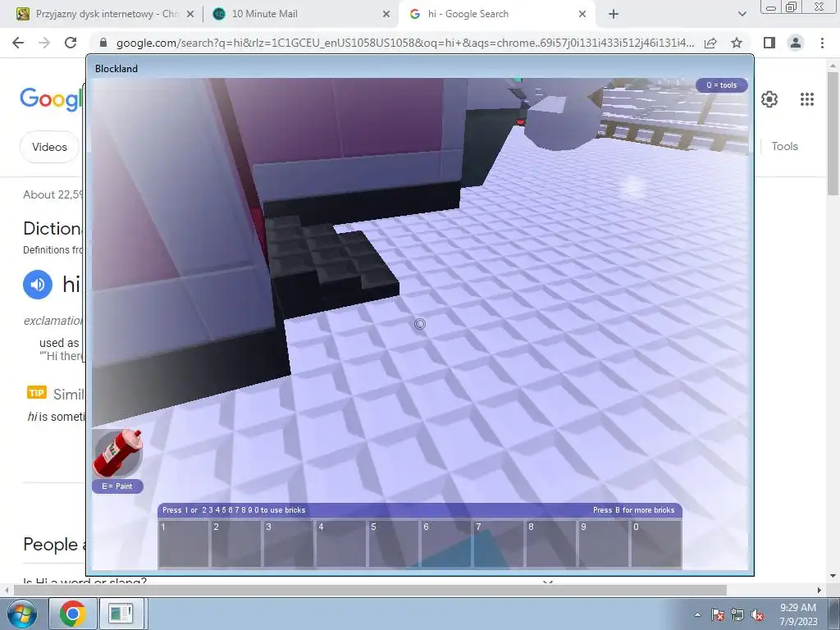
Task: Go back to previous page
Action: click(18, 43)
